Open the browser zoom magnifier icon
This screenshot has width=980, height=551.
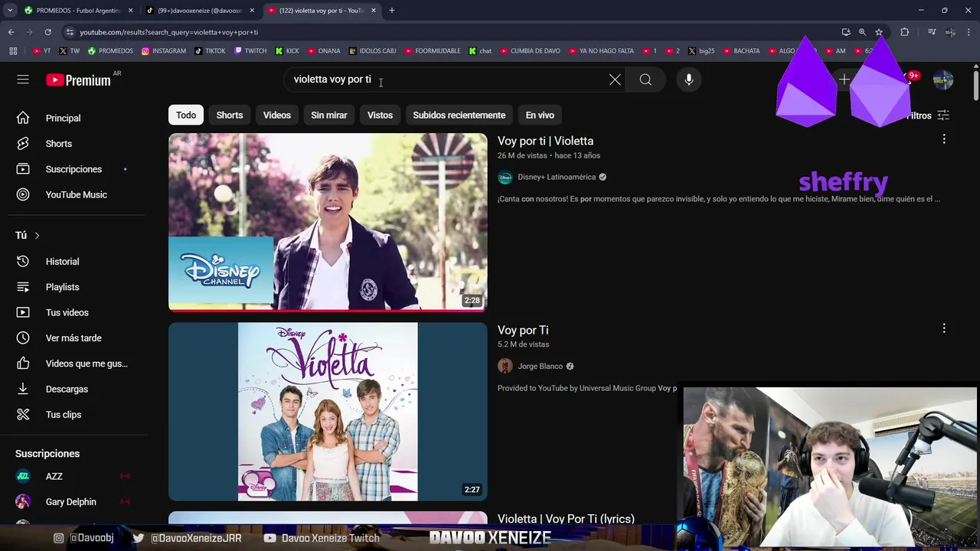tap(862, 32)
